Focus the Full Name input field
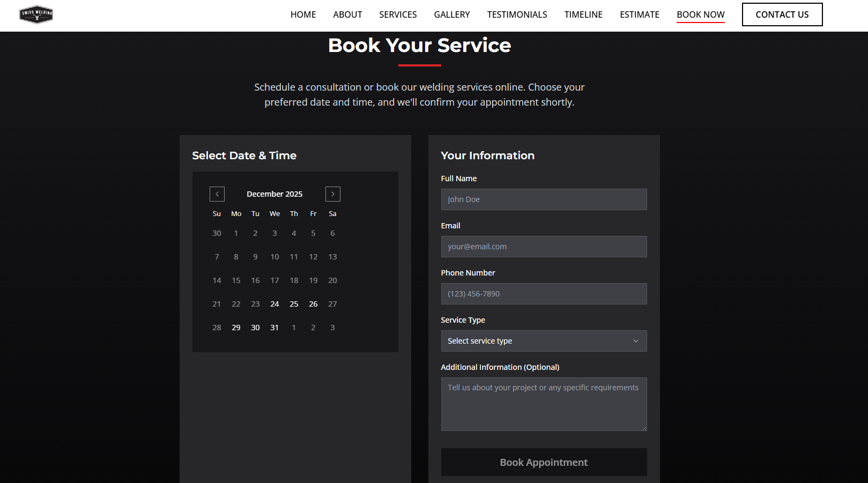This screenshot has height=483, width=868. click(x=544, y=199)
